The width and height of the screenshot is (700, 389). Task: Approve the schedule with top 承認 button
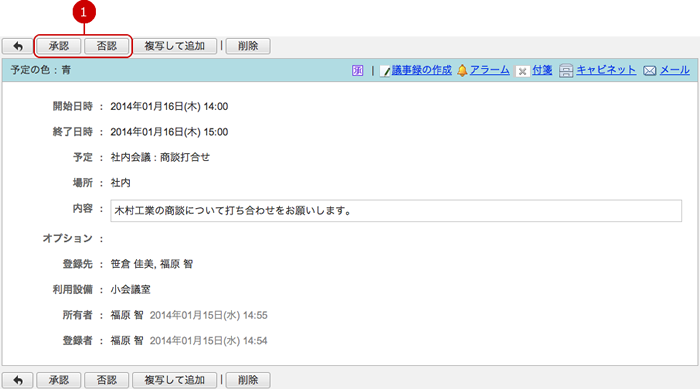pyautogui.click(x=58, y=46)
